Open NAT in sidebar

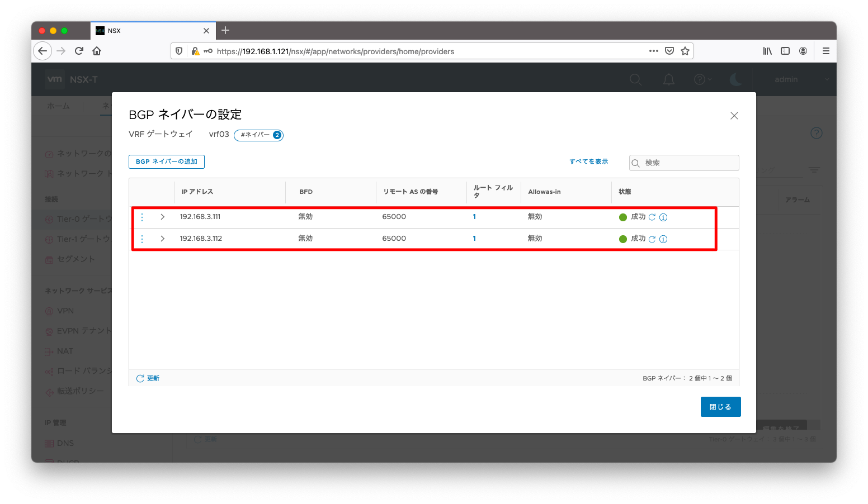click(x=65, y=351)
